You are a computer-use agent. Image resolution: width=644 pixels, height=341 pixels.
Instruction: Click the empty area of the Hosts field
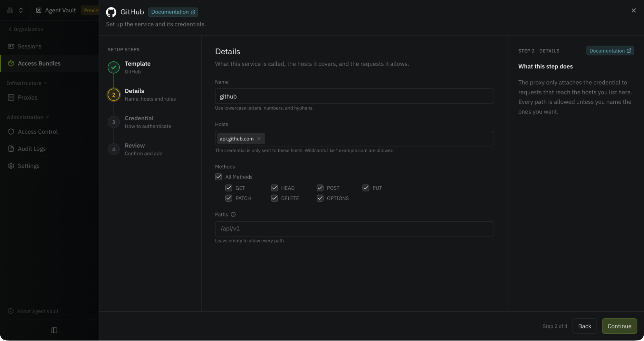[x=379, y=139]
